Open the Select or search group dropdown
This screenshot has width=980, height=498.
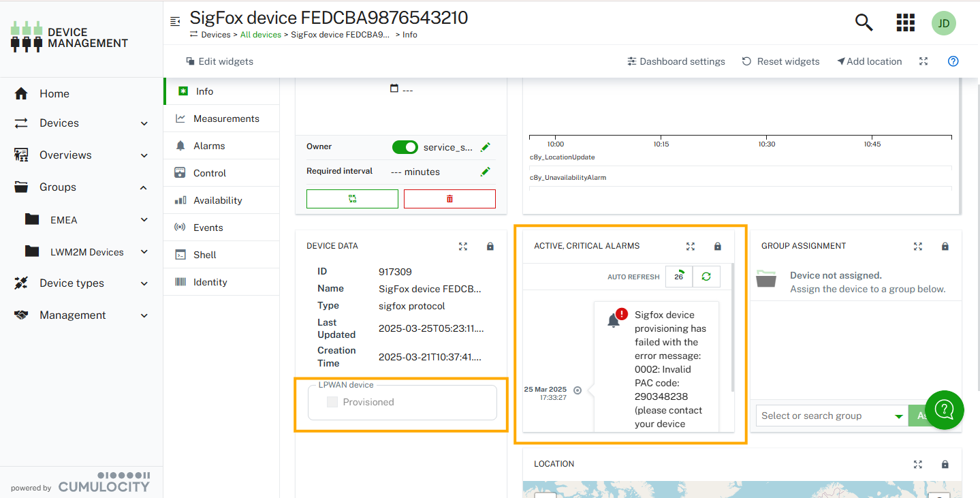point(831,416)
